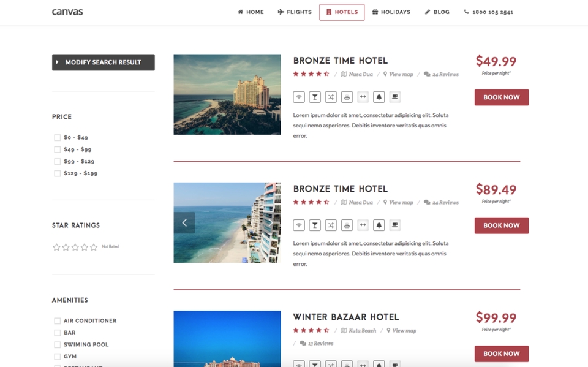Expand the Modify Search Result panel
Image resolution: width=588 pixels, height=367 pixels.
103,62
